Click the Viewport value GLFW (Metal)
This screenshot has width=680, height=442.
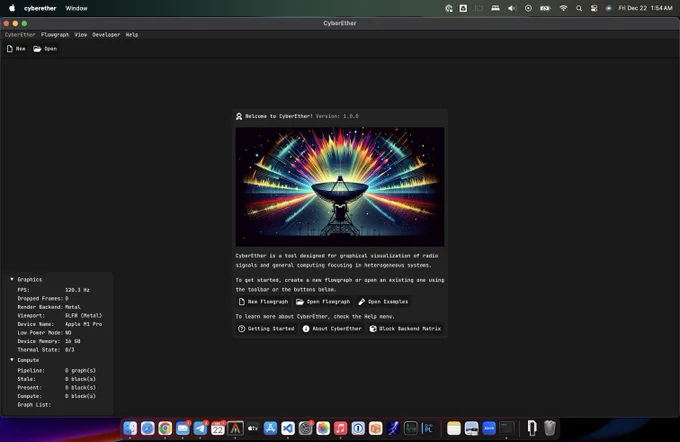(x=84, y=315)
